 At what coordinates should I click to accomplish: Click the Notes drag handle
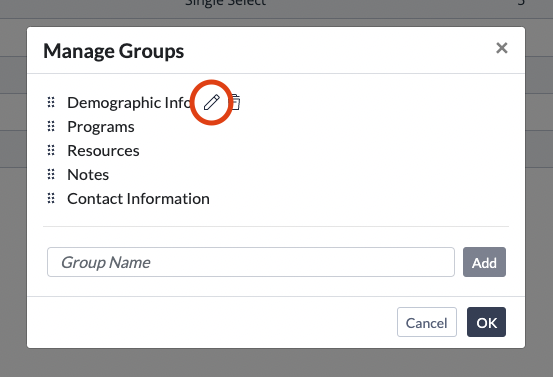(x=51, y=174)
